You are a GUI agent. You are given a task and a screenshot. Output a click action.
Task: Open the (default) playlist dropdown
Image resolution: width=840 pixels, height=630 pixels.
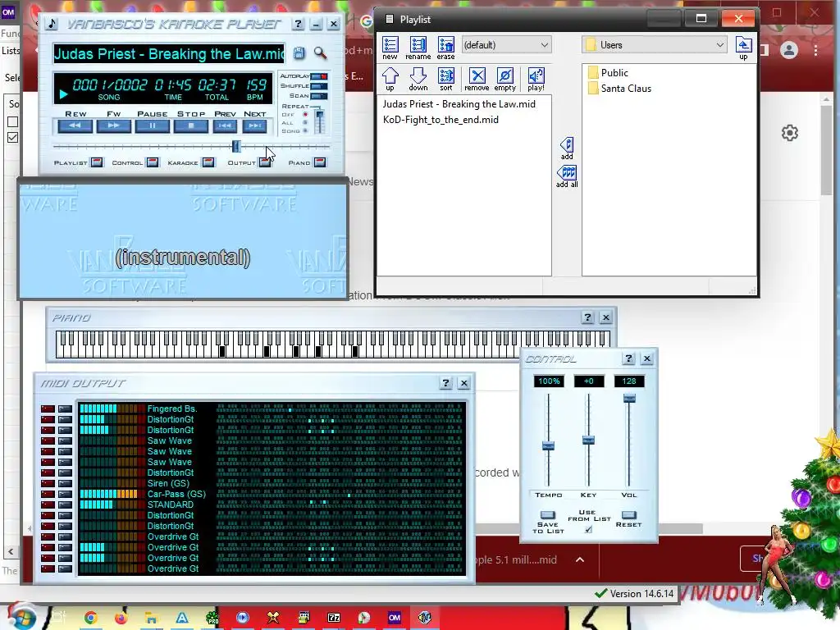point(505,45)
